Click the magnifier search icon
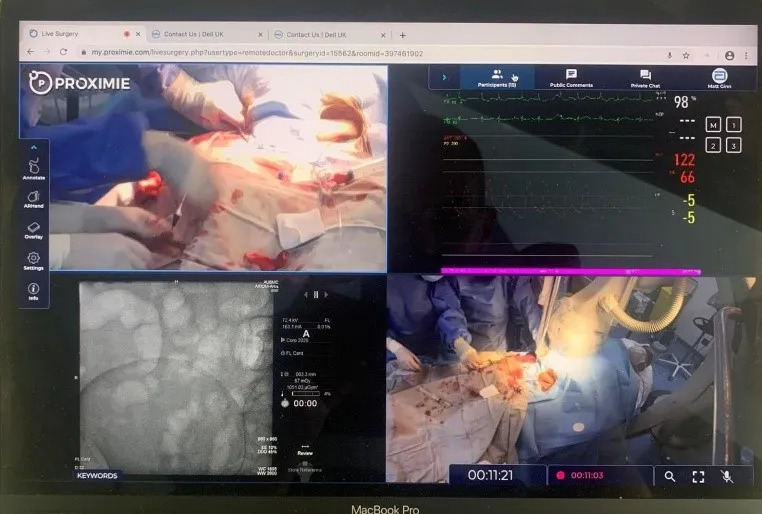The height and width of the screenshot is (514, 762). click(670, 477)
